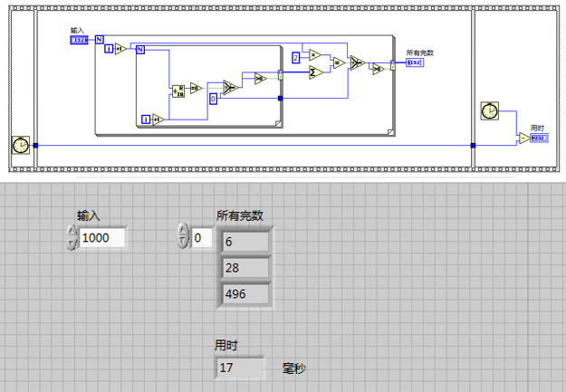This screenshot has height=392, width=566.
Task: Click the 毫秒 unit label
Action: pyautogui.click(x=293, y=368)
